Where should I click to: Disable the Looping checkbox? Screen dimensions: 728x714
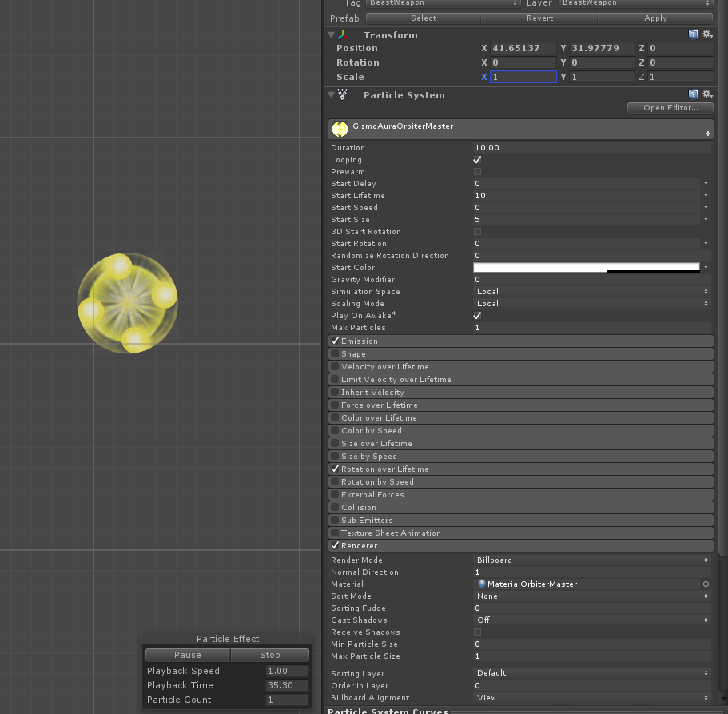[x=477, y=159]
